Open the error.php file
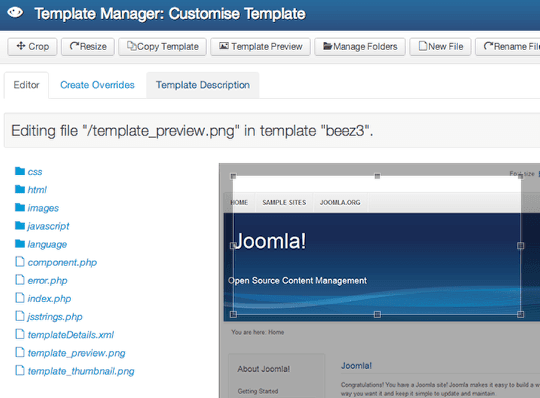The image size is (540, 398). tap(48, 281)
